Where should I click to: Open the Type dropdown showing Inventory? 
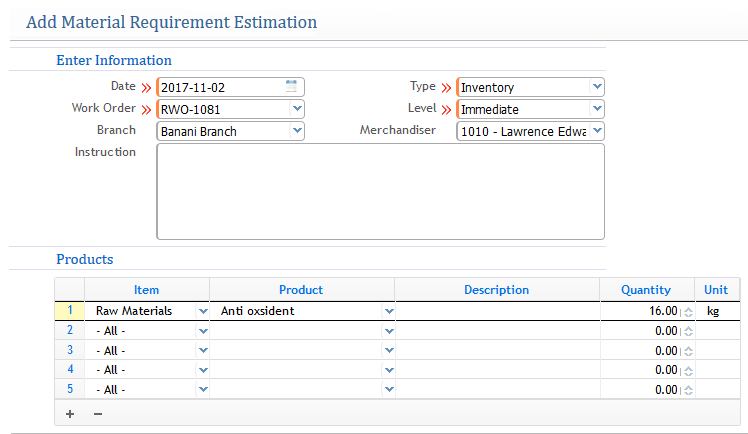[x=597, y=87]
